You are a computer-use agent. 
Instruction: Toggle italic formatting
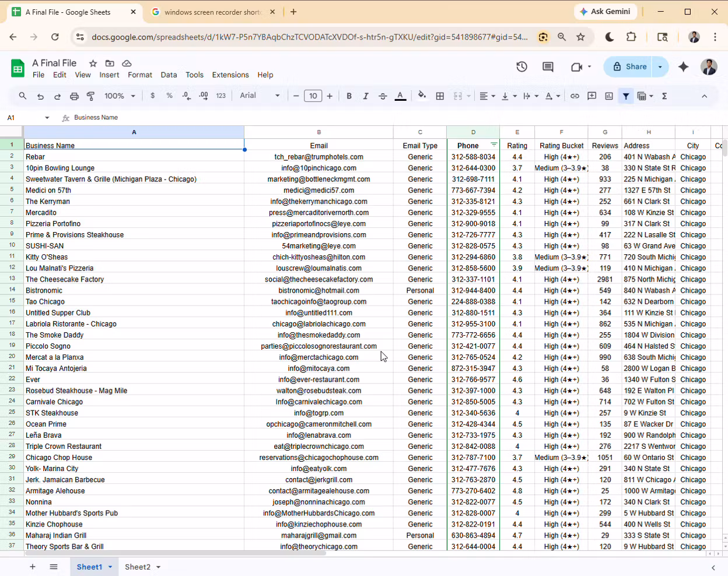(366, 96)
